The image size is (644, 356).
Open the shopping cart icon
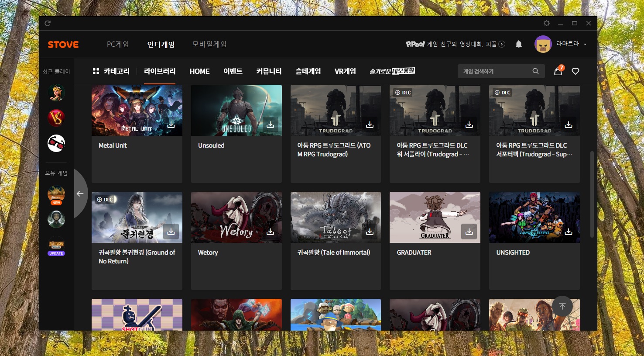558,71
